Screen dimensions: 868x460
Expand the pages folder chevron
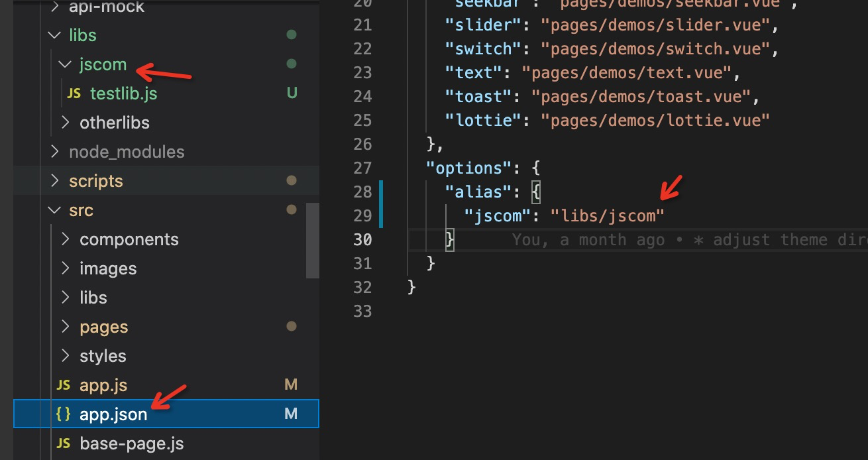[65, 327]
